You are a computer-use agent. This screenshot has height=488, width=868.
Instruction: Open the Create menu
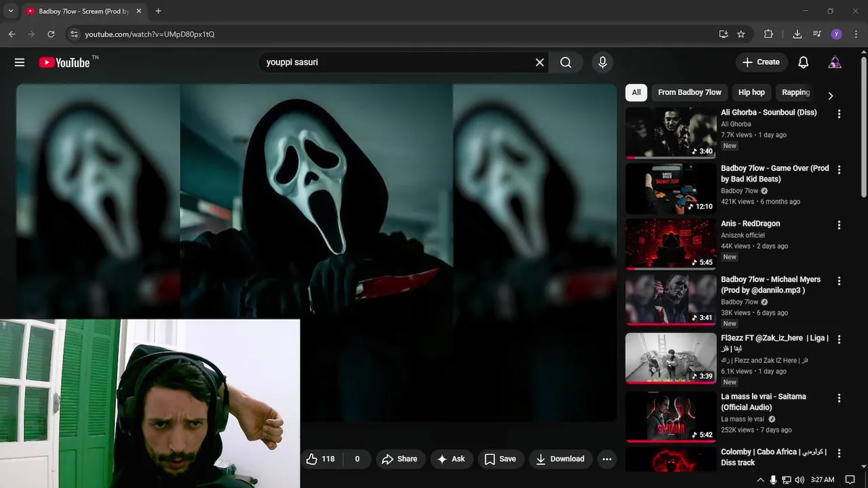[762, 62]
